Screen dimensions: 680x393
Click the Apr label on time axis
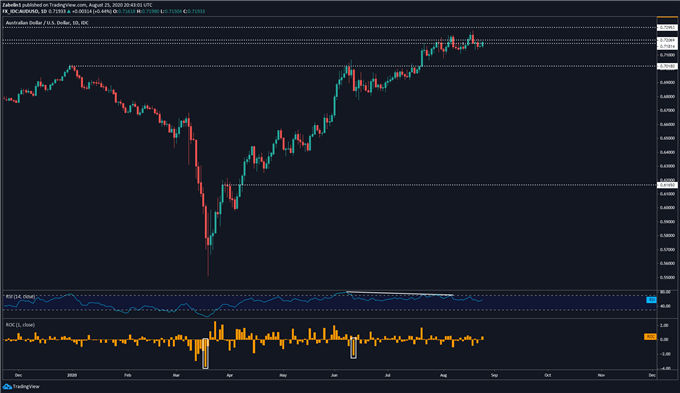click(229, 375)
